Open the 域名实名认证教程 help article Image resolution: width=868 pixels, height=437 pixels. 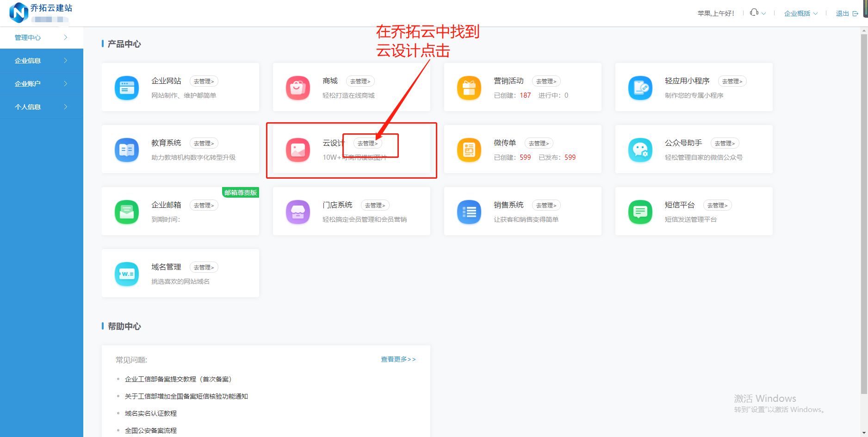click(149, 413)
